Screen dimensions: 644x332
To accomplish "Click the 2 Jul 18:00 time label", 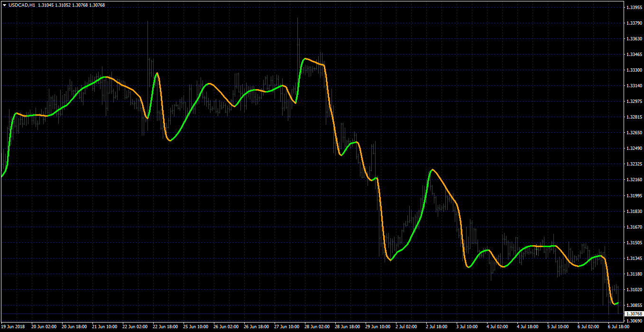I will tap(437, 327).
